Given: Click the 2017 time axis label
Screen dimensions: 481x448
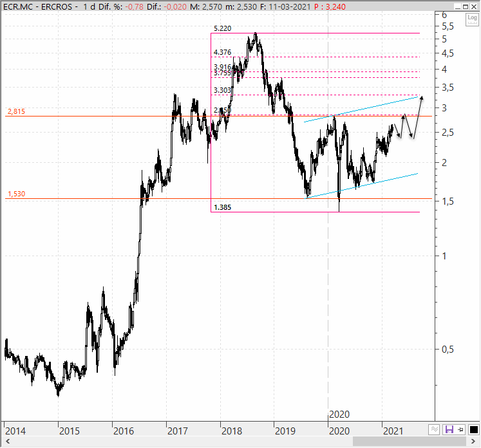Looking at the screenshot, I should 178,431.
